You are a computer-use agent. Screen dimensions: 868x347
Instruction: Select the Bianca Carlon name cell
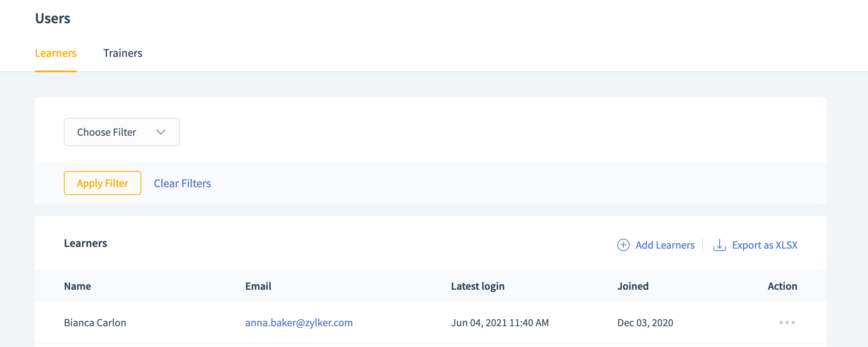[x=95, y=323]
